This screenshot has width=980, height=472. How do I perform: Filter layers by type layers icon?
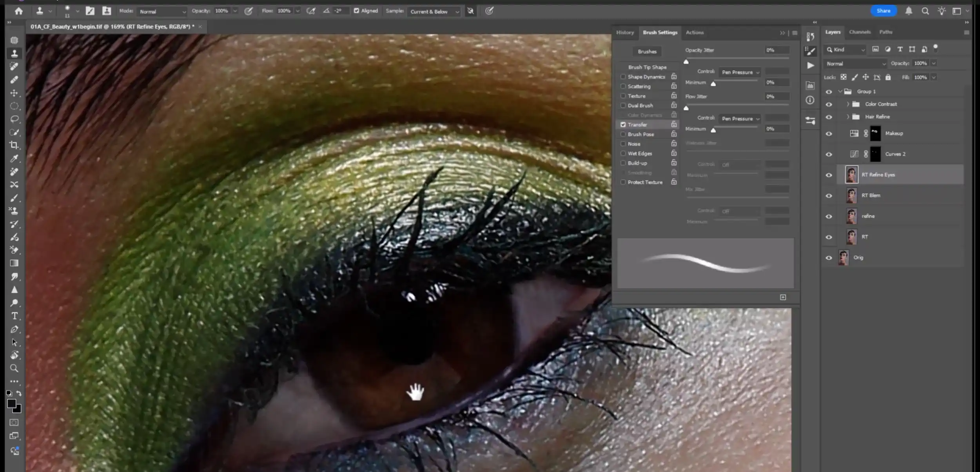click(x=900, y=49)
